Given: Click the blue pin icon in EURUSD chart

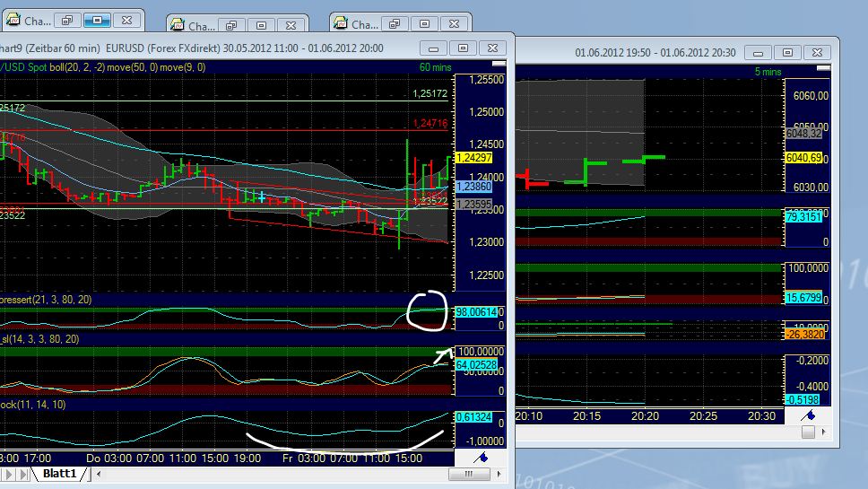Looking at the screenshot, I should coord(481,458).
